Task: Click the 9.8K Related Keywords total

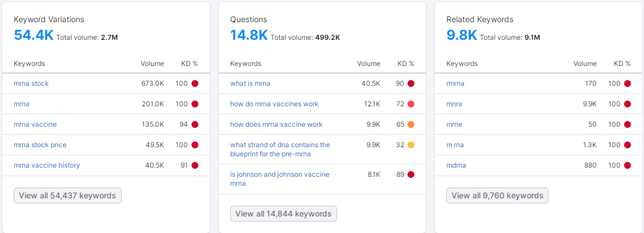Action: click(462, 35)
